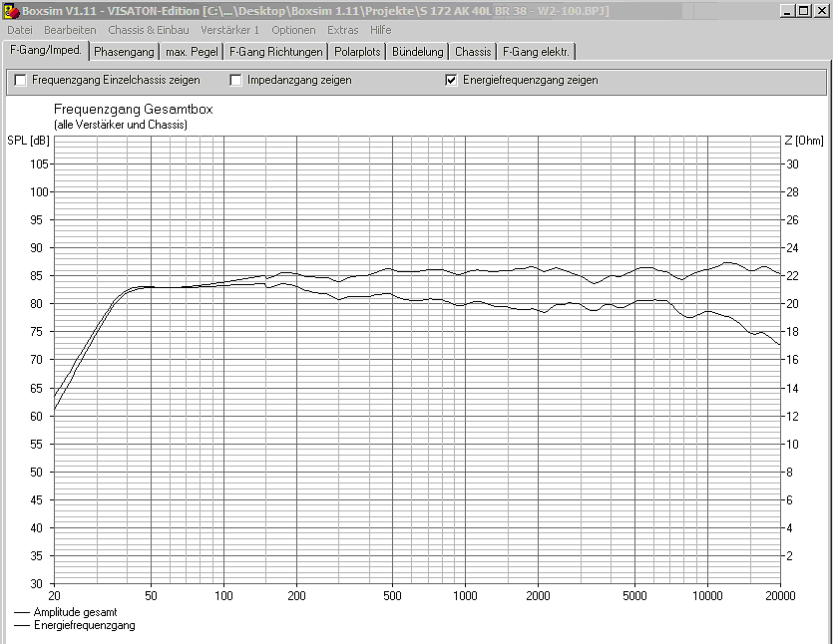Switch to the max. Pegel tab
The width and height of the screenshot is (833, 644).
pos(192,52)
